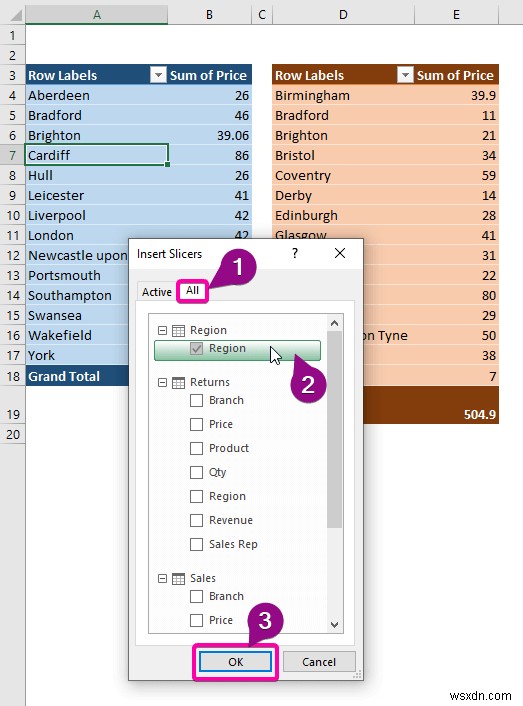Viewport: 523px width, 706px height.
Task: Check the Branch box under Sales
Action: [x=196, y=597]
